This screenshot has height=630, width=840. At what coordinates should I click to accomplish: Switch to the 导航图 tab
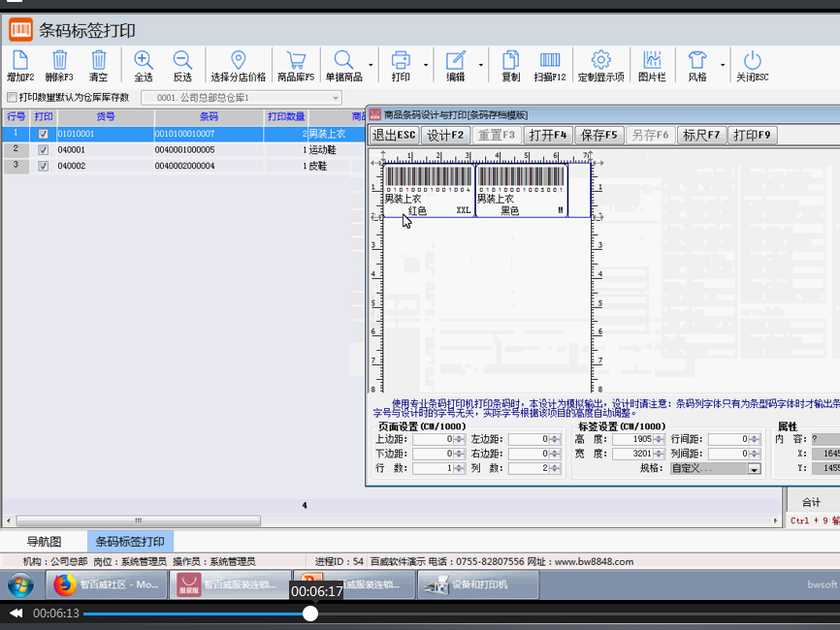coord(44,542)
